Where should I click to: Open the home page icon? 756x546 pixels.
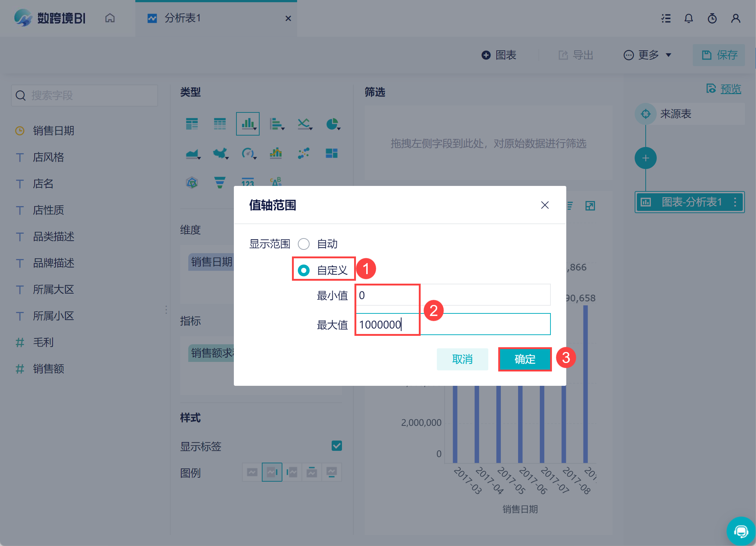(x=110, y=18)
